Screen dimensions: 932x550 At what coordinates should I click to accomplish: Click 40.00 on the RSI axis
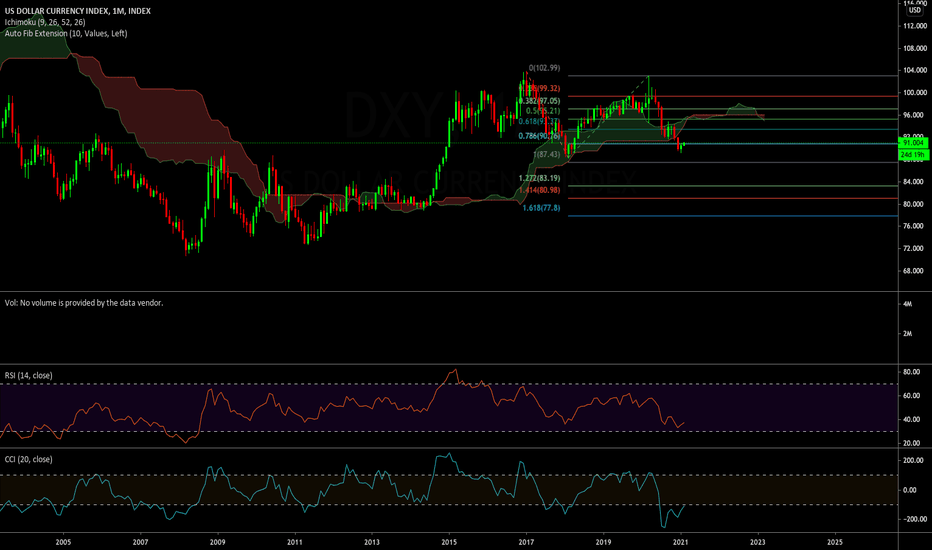point(912,419)
